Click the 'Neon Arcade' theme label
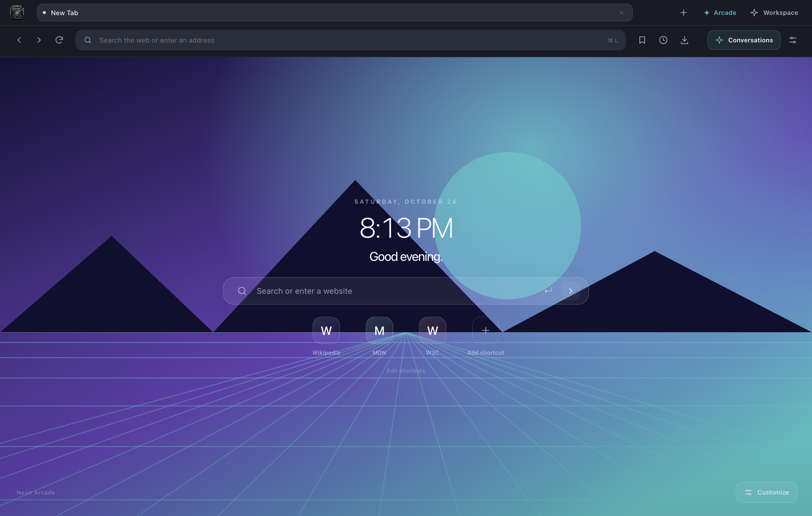Screen dimensions: 812x516 (36, 492)
